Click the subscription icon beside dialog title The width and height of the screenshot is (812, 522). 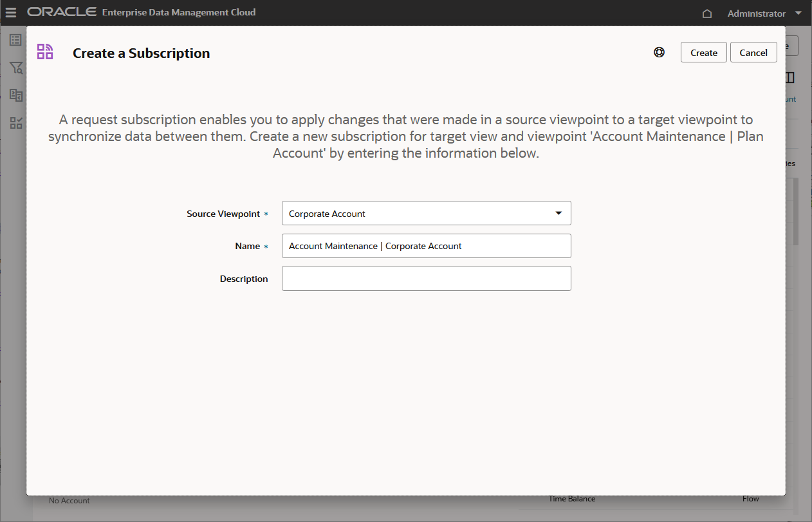(x=45, y=52)
